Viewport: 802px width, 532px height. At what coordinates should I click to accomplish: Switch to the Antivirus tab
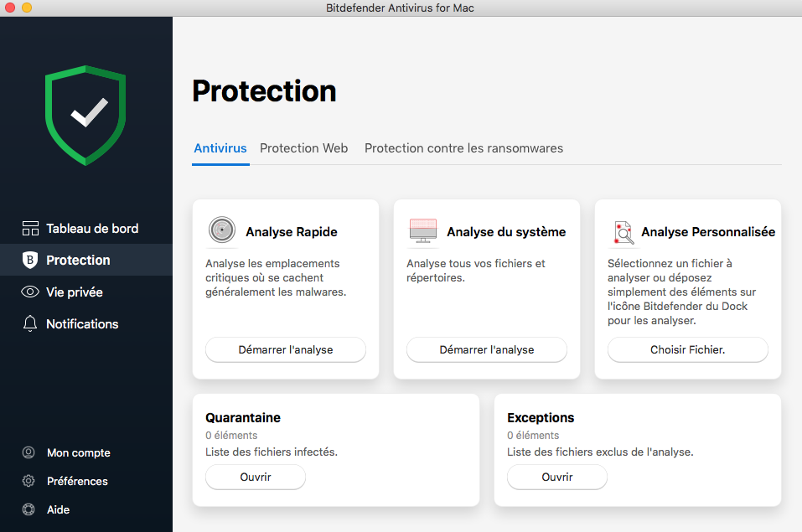tap(220, 148)
